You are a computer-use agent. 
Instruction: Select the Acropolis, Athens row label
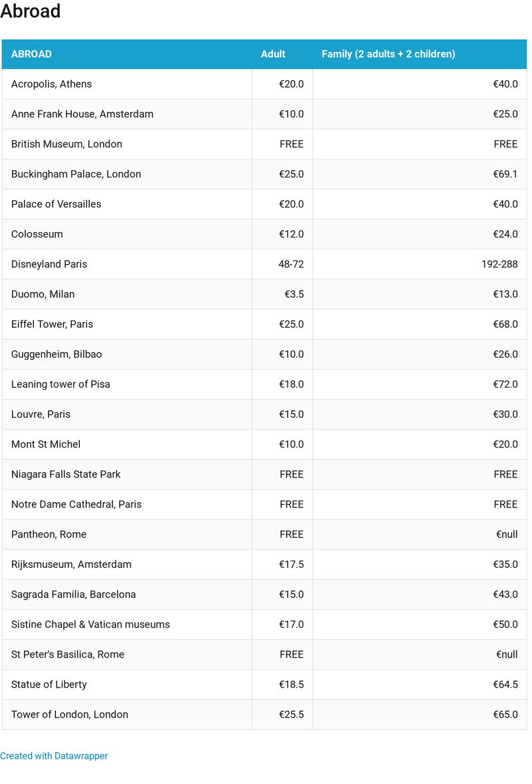[x=51, y=84]
